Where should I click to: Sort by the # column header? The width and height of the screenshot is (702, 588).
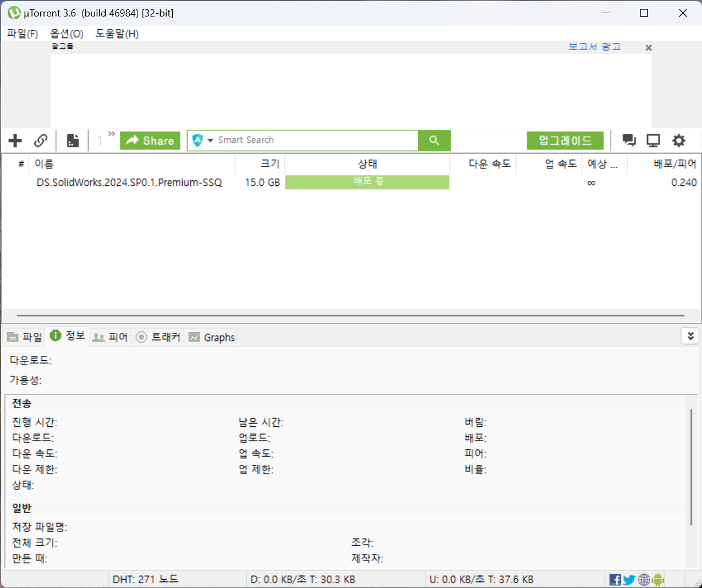click(21, 164)
